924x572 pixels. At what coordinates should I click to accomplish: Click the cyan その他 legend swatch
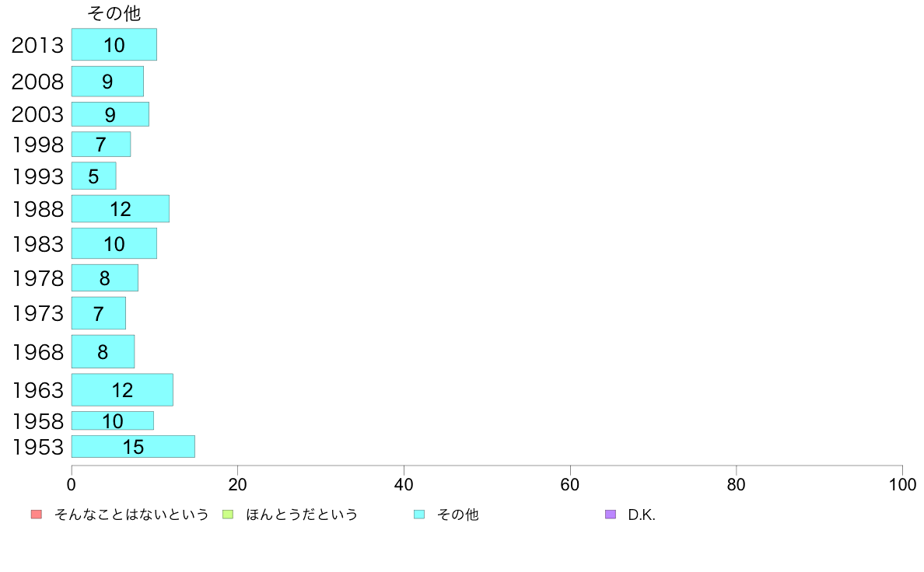pos(419,514)
